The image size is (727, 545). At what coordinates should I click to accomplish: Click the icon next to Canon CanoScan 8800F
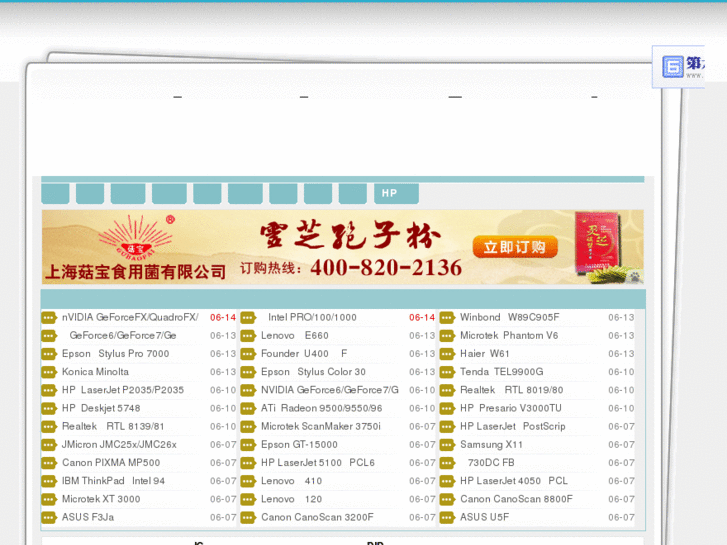(447, 500)
